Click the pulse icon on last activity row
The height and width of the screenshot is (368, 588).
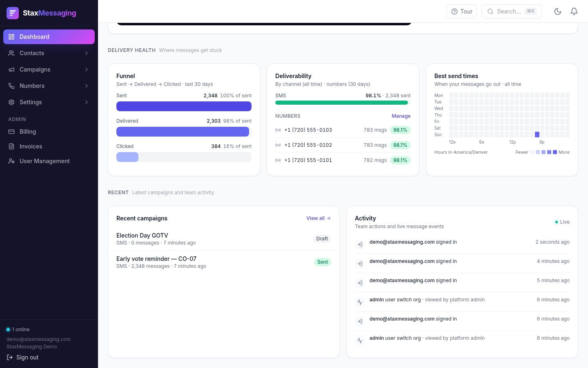click(x=360, y=341)
